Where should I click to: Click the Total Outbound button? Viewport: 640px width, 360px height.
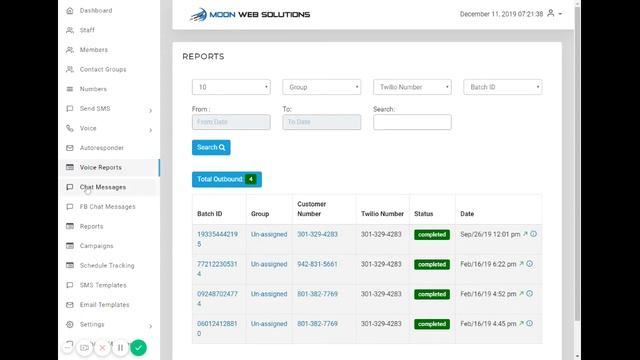227,179
